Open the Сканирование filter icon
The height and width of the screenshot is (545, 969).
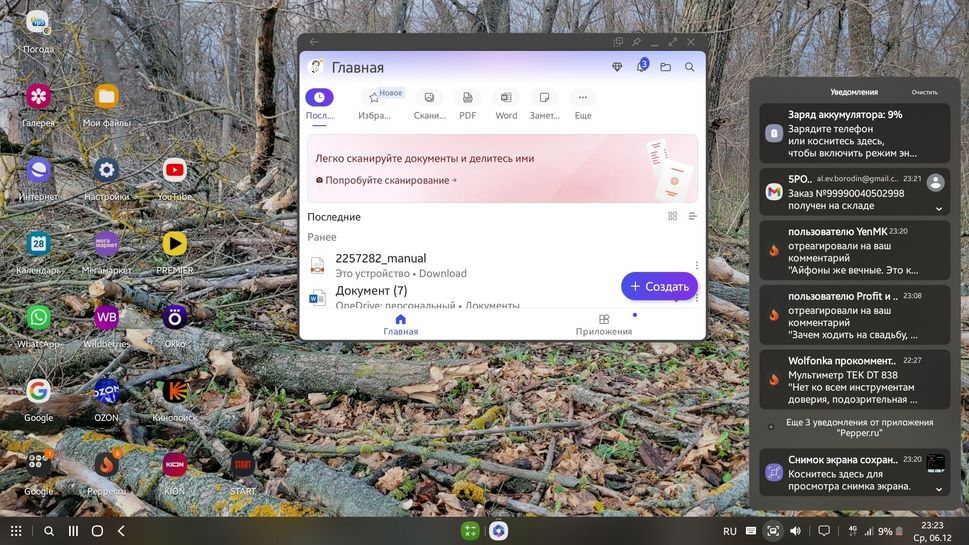click(429, 98)
